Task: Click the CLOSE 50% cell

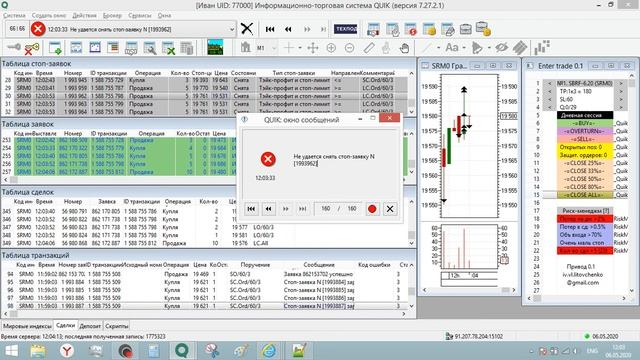Action: point(584,179)
